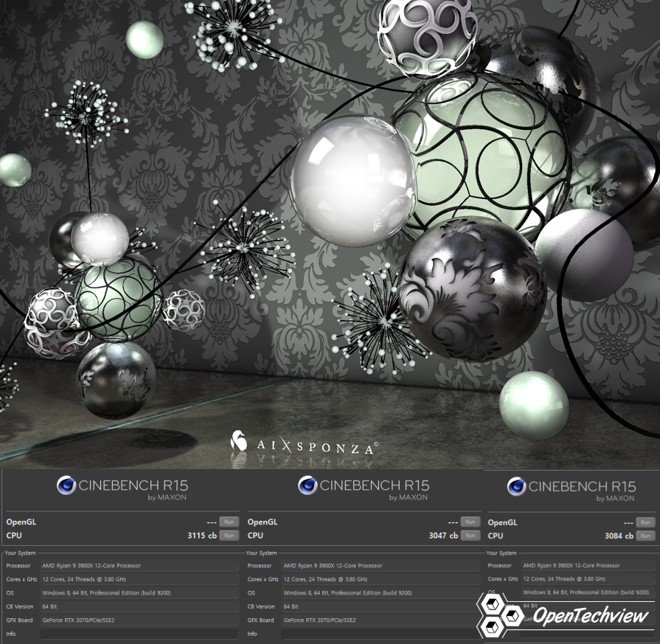Click the Your System heading in the 3115 cb panel
660x644 pixels.
point(20,553)
